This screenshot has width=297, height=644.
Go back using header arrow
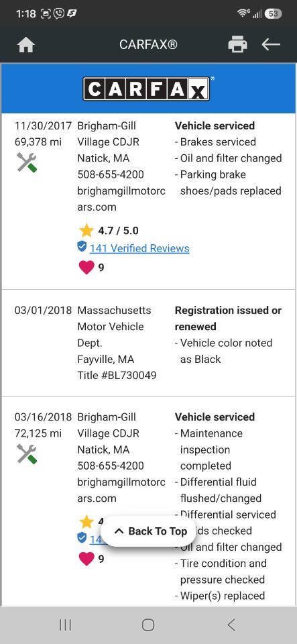tap(271, 44)
